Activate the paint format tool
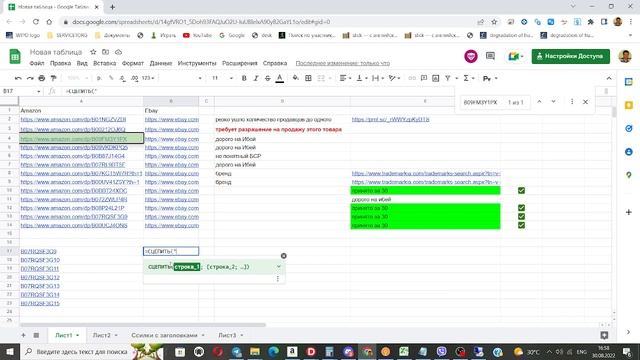 [x=53, y=78]
